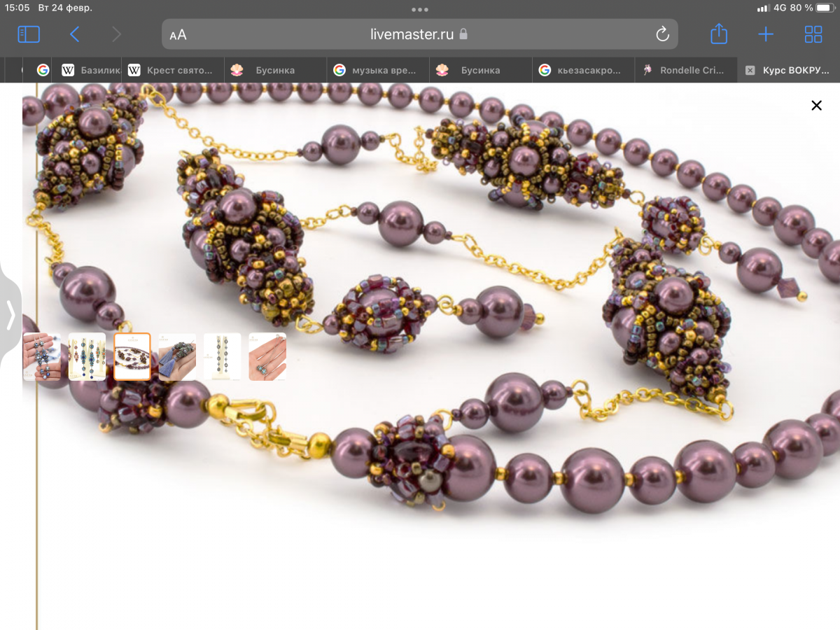This screenshot has width=840, height=630.
Task: Switch to the Rondelle Cri tab
Action: pyautogui.click(x=686, y=71)
